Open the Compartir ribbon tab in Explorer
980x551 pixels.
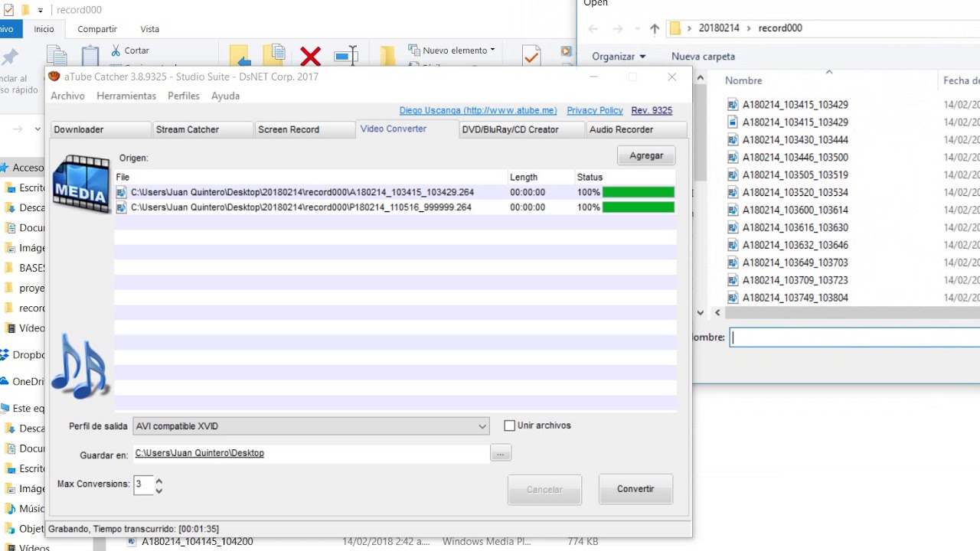tap(97, 29)
